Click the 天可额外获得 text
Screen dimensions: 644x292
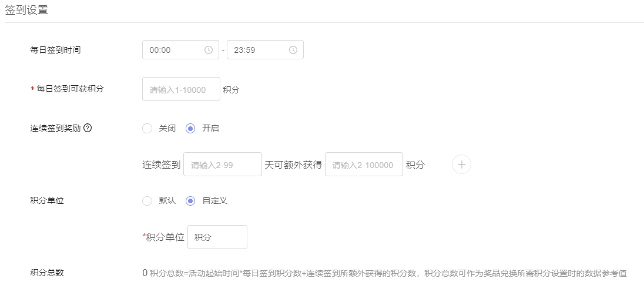tap(293, 165)
